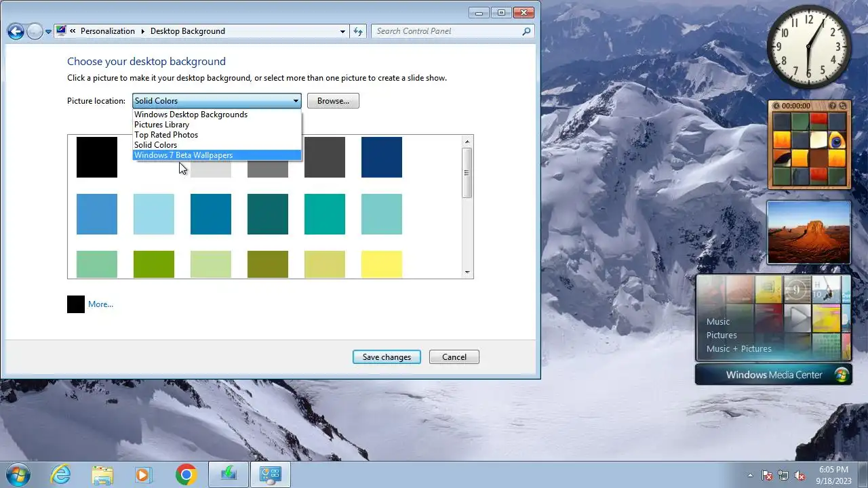Pick the black color swatch in the grid

(97, 157)
